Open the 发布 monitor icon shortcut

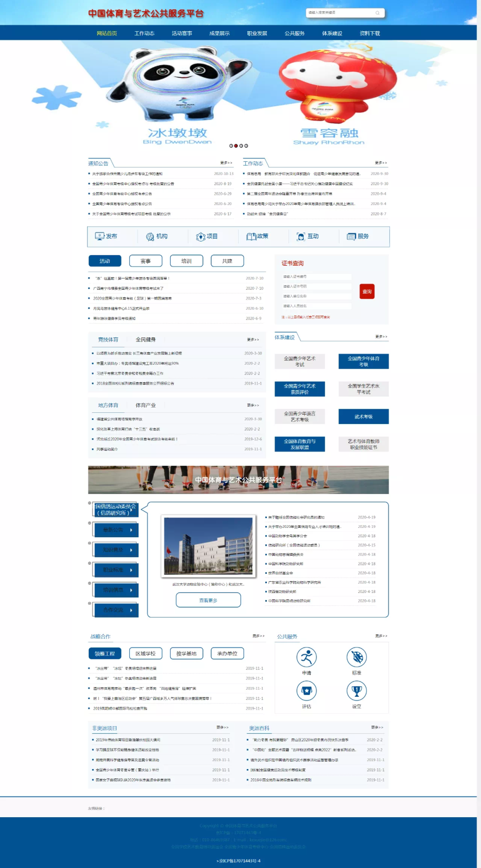(x=99, y=236)
